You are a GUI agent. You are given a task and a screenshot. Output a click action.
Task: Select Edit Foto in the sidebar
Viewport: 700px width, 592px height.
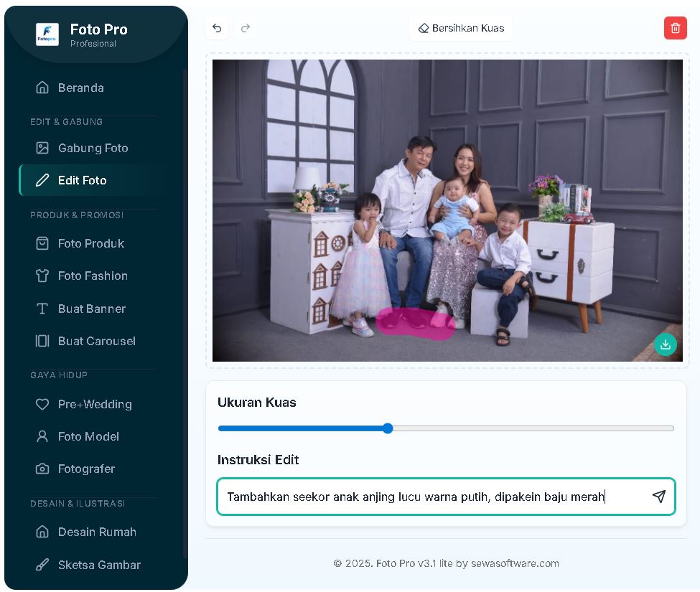(82, 180)
